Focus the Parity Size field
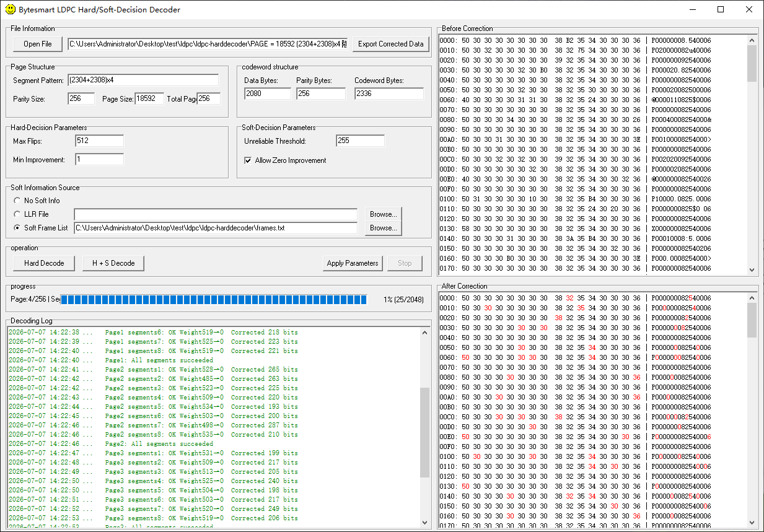The image size is (764, 532). (x=81, y=99)
